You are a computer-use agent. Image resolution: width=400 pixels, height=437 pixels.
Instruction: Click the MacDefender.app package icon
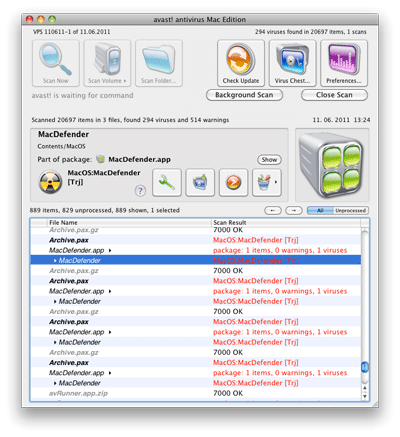(100, 159)
